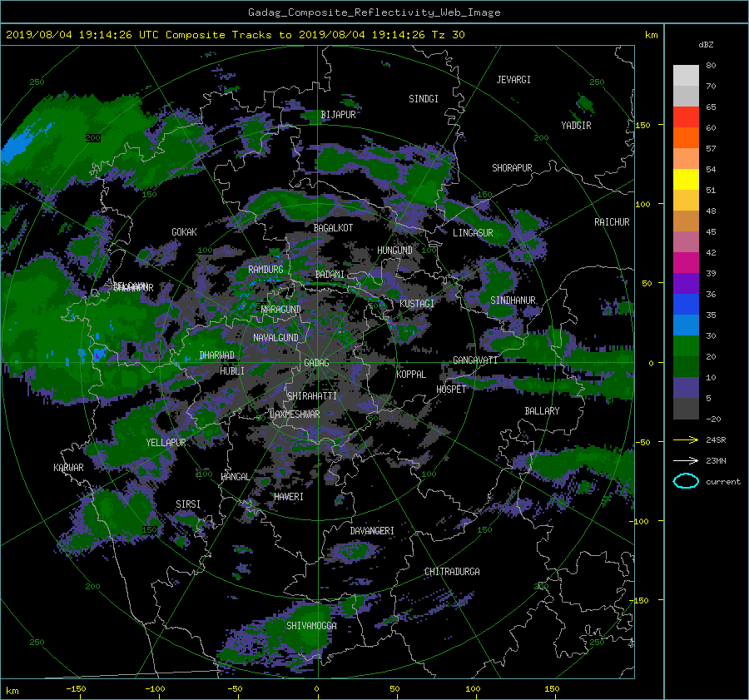
Task: Click the HUNGUND city label
Action: point(394,251)
